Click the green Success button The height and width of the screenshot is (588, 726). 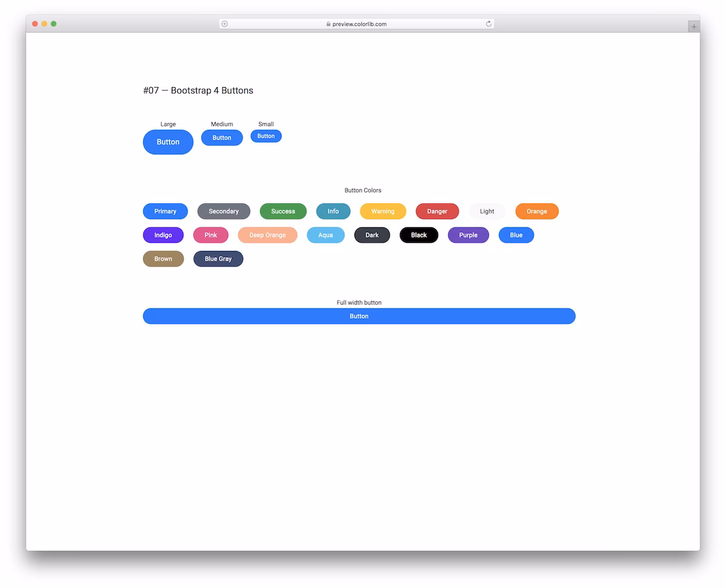click(283, 211)
